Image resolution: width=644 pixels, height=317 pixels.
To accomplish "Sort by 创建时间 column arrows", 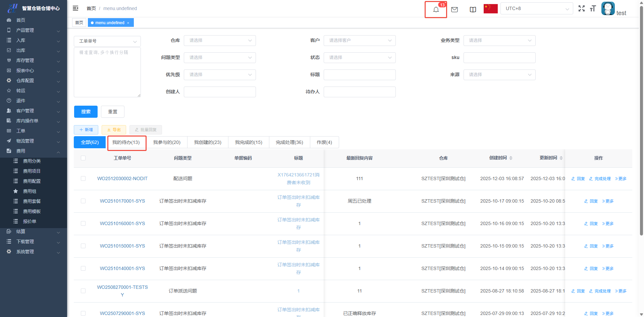I will pos(511,158).
